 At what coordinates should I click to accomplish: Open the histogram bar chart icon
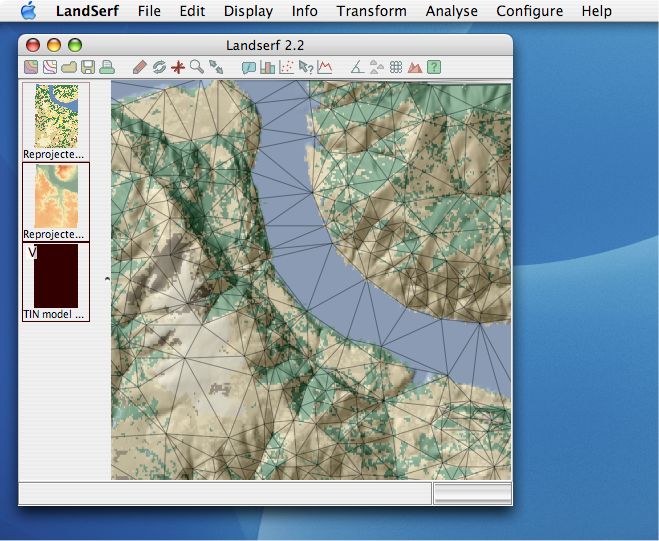(x=267, y=67)
